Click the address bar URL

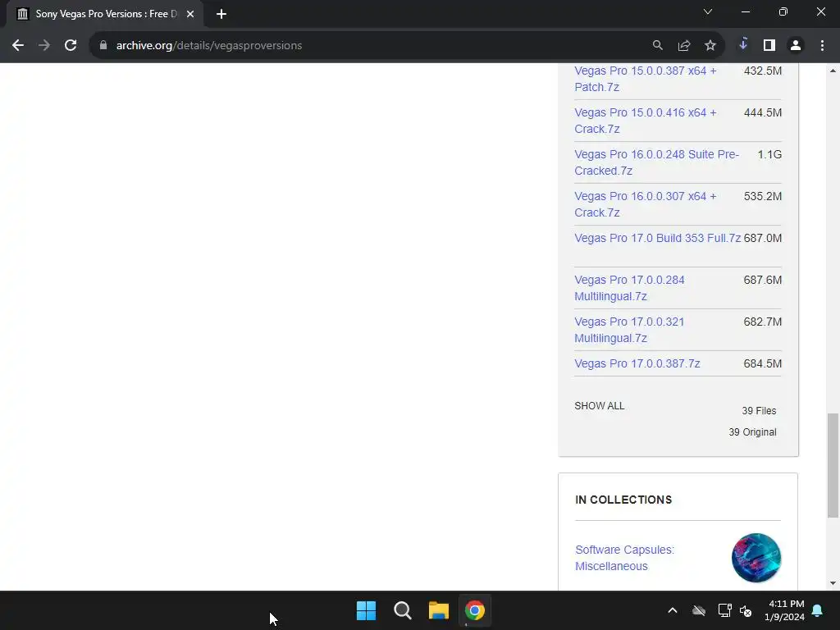click(209, 46)
